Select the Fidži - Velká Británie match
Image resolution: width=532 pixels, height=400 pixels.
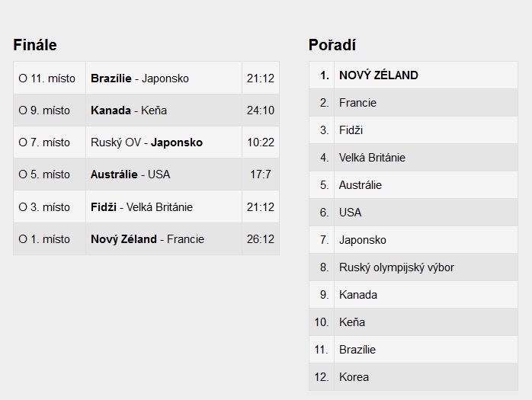pos(142,206)
